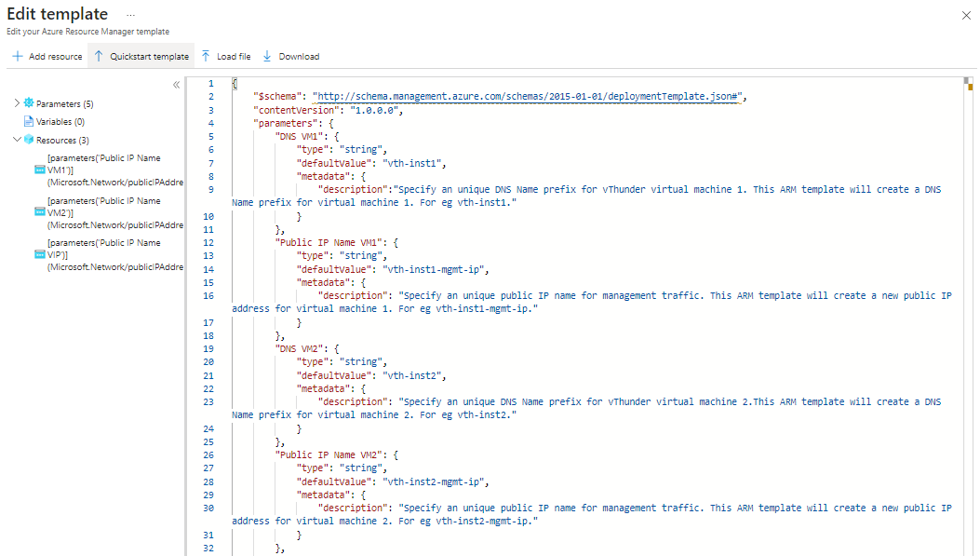Click the "description" key on line 9
Image resolution: width=980 pixels, height=556 pixels.
pyautogui.click(x=353, y=189)
